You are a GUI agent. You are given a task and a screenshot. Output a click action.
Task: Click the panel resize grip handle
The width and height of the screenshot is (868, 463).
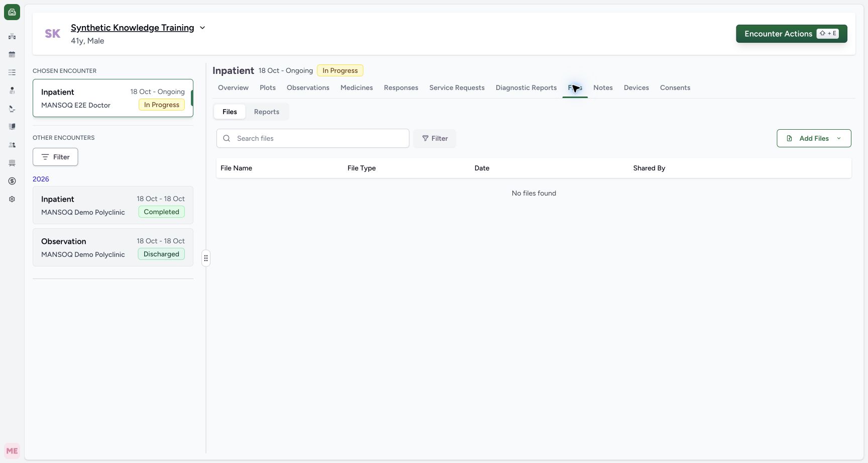click(206, 258)
